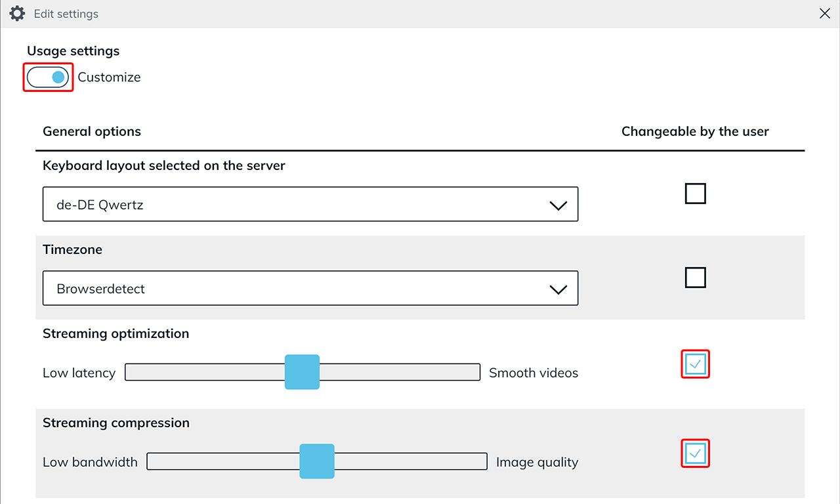Screen dimensions: 840x504
Task: Click the Changeable by the user header
Action: (695, 131)
